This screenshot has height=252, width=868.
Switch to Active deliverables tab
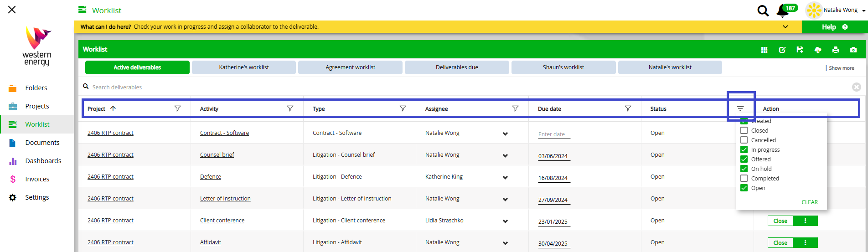(x=137, y=67)
